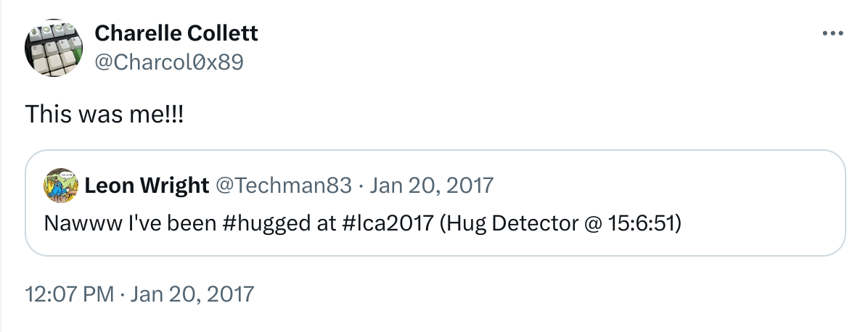
Task: Click the 12:07 PM tweet timestamp
Action: click(70, 294)
